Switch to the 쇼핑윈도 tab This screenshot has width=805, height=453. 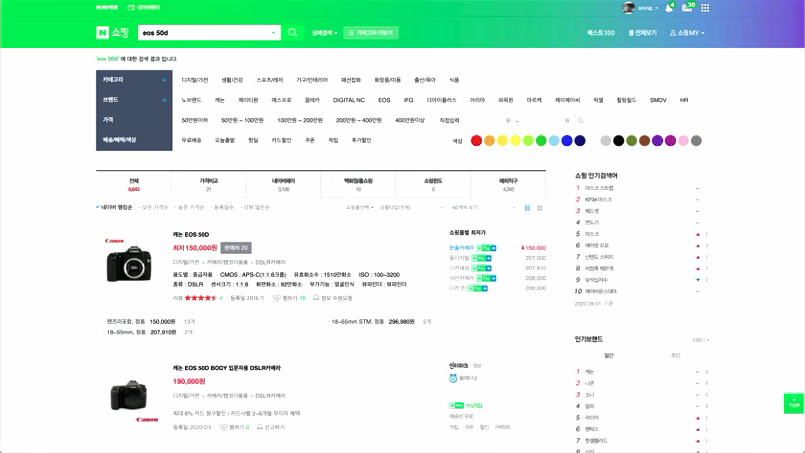click(433, 184)
